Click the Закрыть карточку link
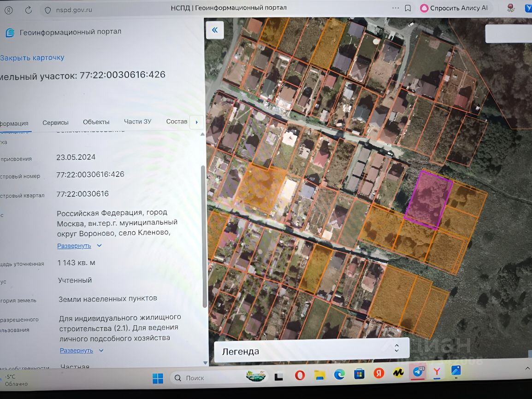532x399 pixels. pos(32,58)
